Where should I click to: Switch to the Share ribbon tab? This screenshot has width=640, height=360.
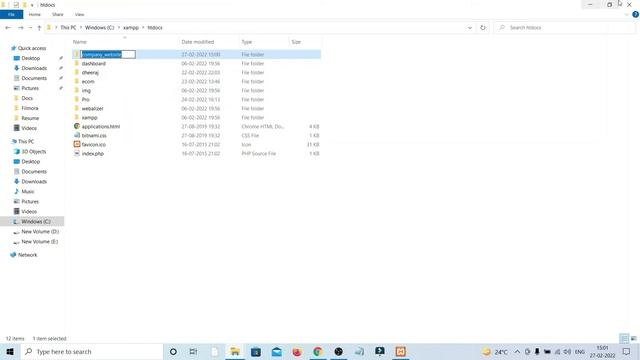tap(58, 14)
